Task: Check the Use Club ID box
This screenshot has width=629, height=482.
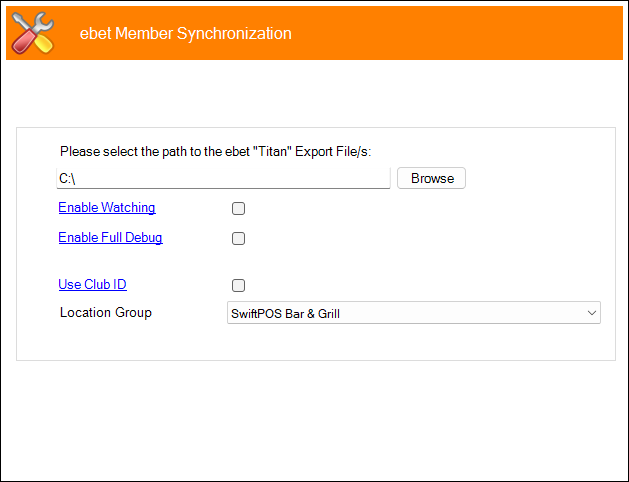Action: [238, 286]
